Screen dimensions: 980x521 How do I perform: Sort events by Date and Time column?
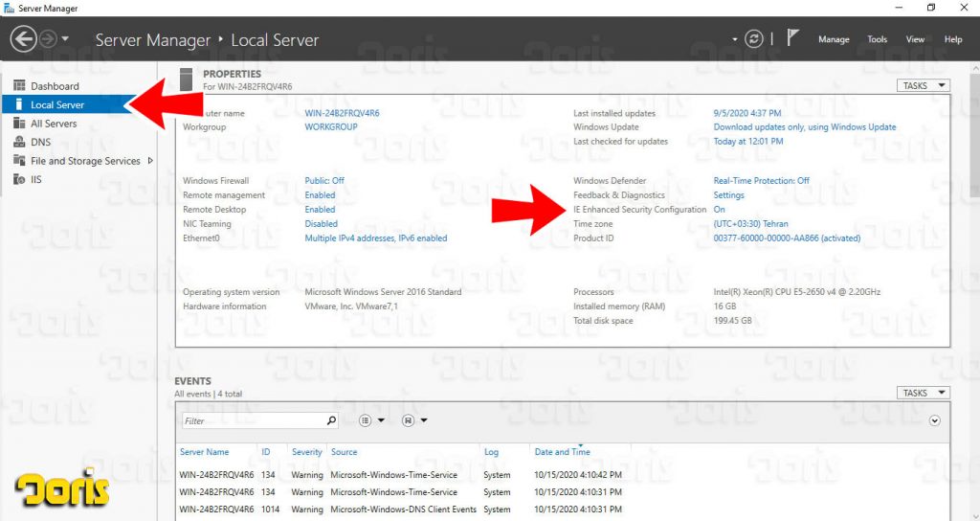(x=562, y=452)
